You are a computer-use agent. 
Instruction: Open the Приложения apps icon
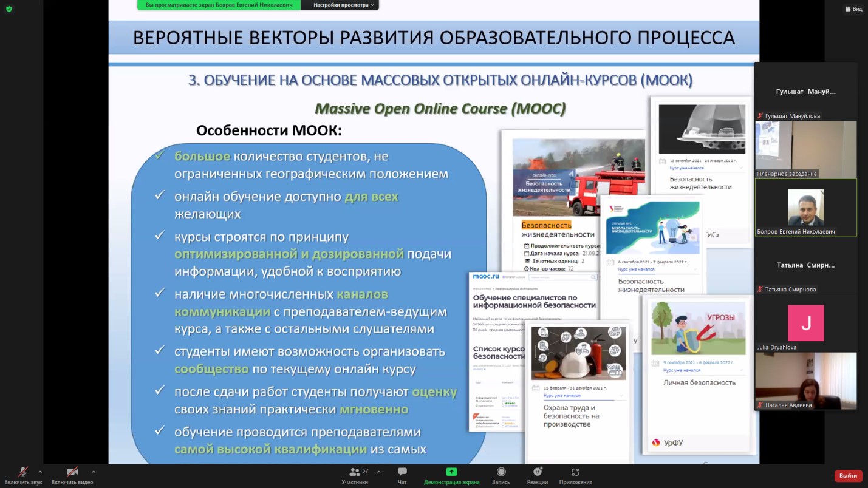coord(575,472)
